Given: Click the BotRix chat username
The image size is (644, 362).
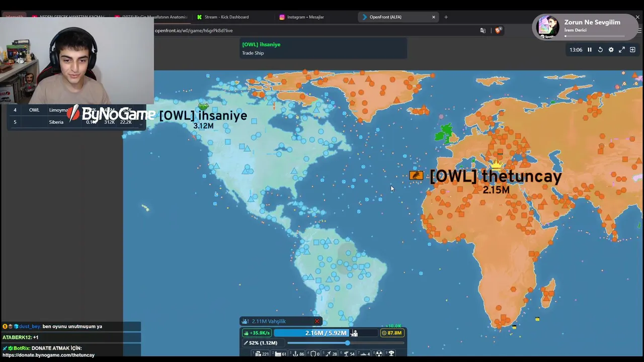Looking at the screenshot, I should coord(22,348).
